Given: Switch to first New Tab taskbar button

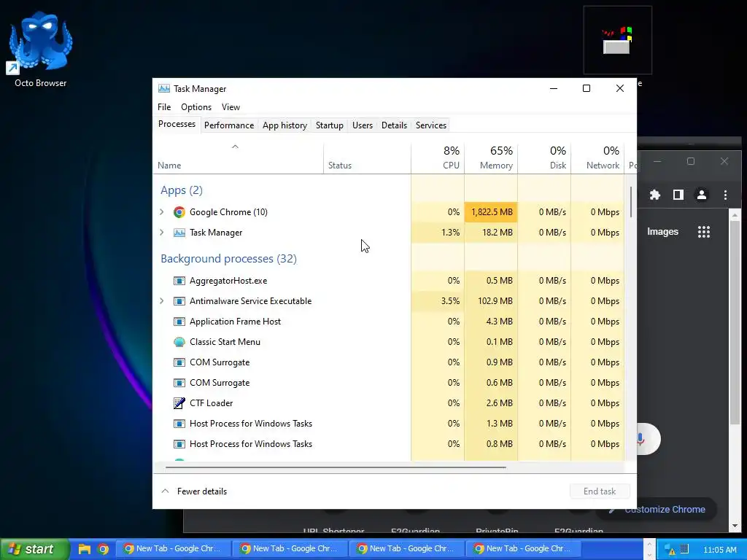Looking at the screenshot, I should pos(173,549).
